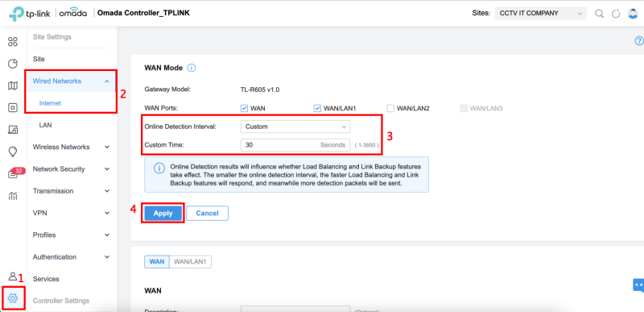Expand the Transmission section
The height and width of the screenshot is (312, 644).
click(x=71, y=191)
